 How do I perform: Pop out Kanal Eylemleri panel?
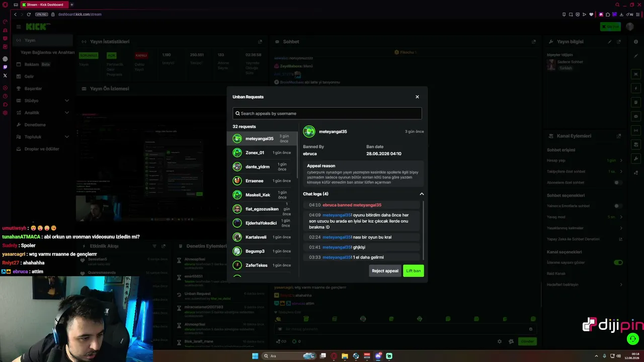point(619,136)
